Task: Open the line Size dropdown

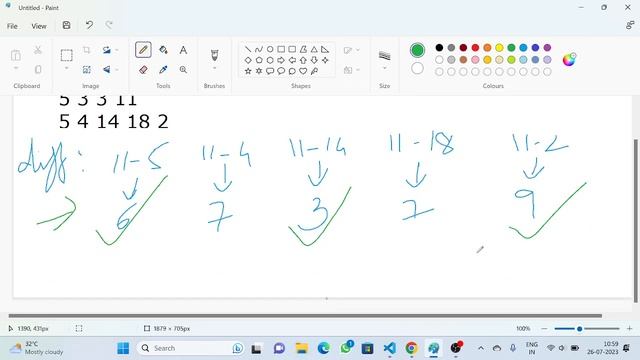Action: click(384, 68)
